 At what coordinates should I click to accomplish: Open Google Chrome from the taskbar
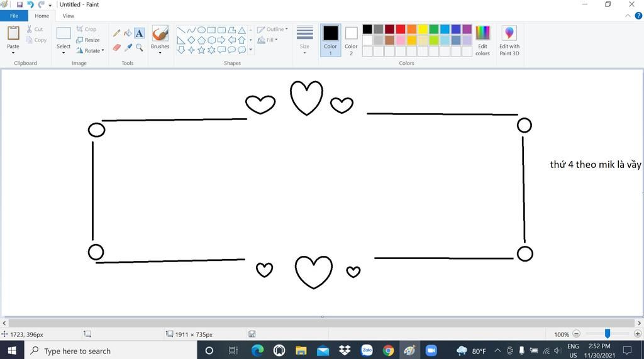tap(387, 350)
